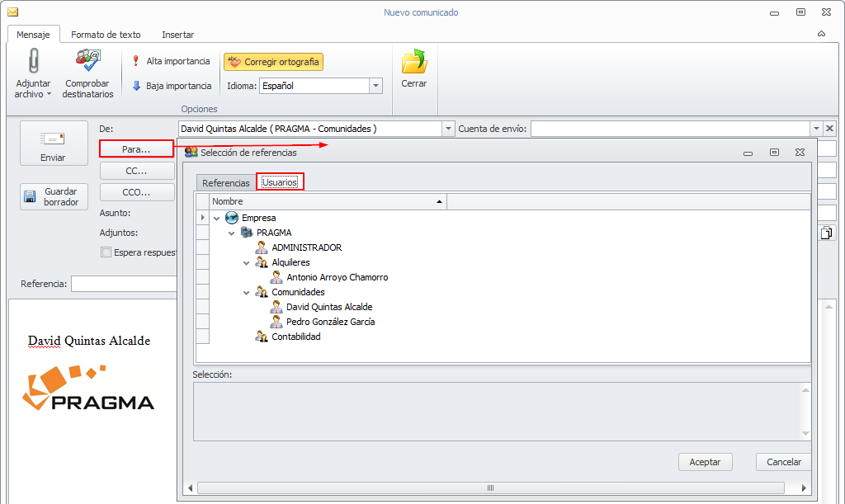Select Antonio Arroyo Chamorro in tree
This screenshot has height=504, width=845.
338,277
